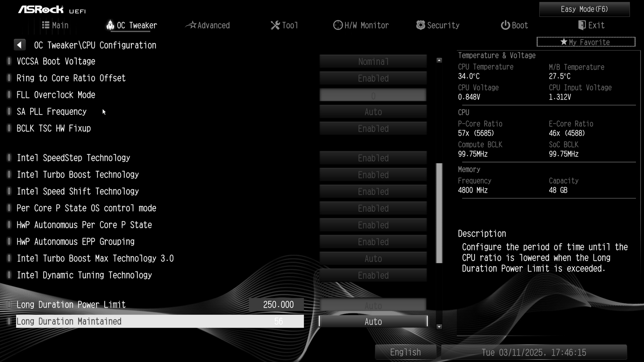
Task: Click the OC Tweaker rocket icon
Action: [110, 25]
